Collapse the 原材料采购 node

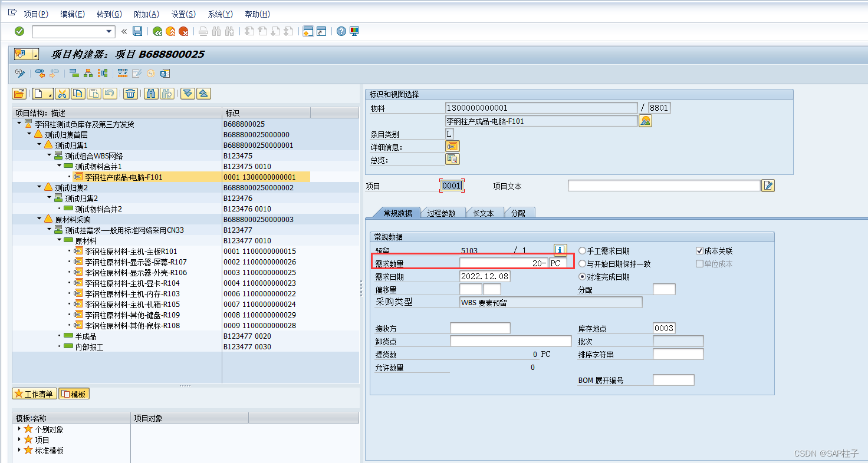(40, 219)
